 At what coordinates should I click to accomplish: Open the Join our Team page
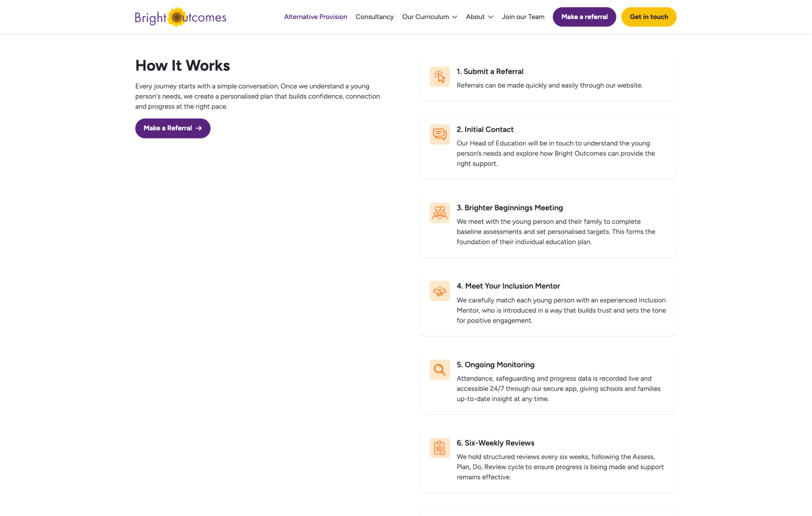[523, 17]
